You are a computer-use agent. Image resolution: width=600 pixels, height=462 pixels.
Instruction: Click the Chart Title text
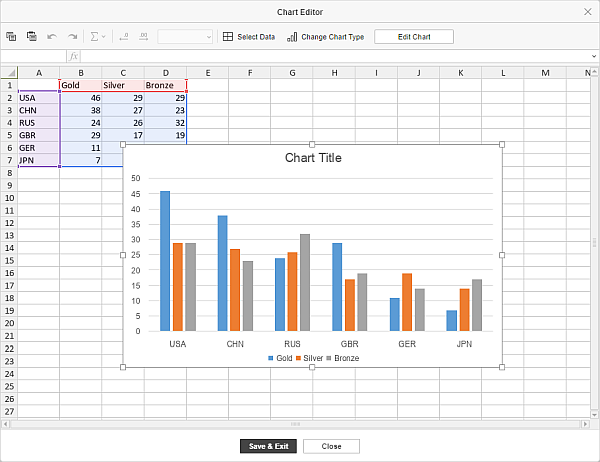[312, 158]
